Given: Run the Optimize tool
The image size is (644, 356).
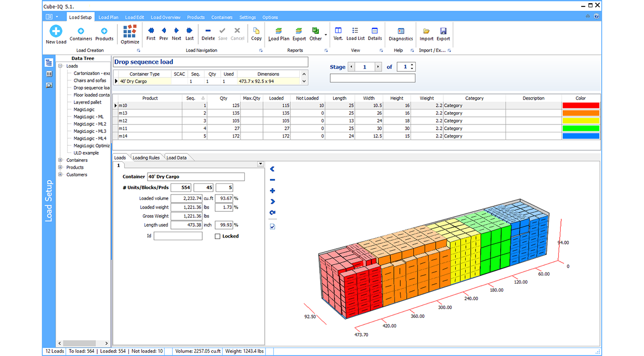Looking at the screenshot, I should click(x=130, y=34).
